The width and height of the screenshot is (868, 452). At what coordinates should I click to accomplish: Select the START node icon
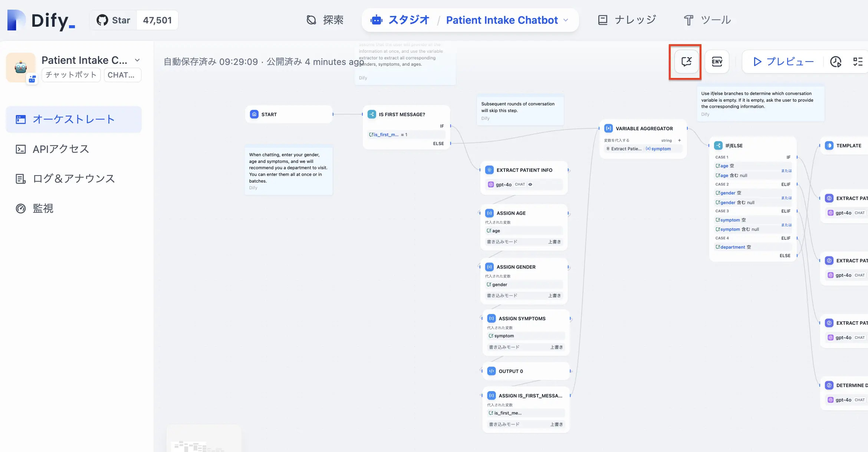(254, 114)
